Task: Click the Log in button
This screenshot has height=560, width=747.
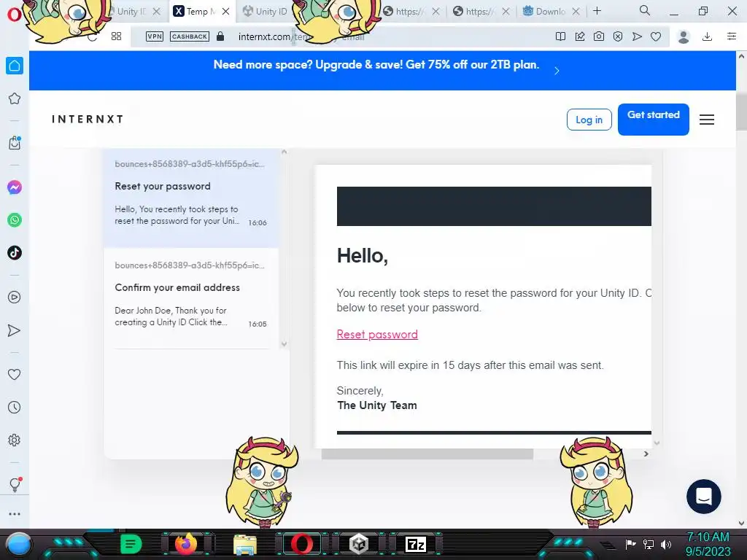Action: (x=589, y=120)
